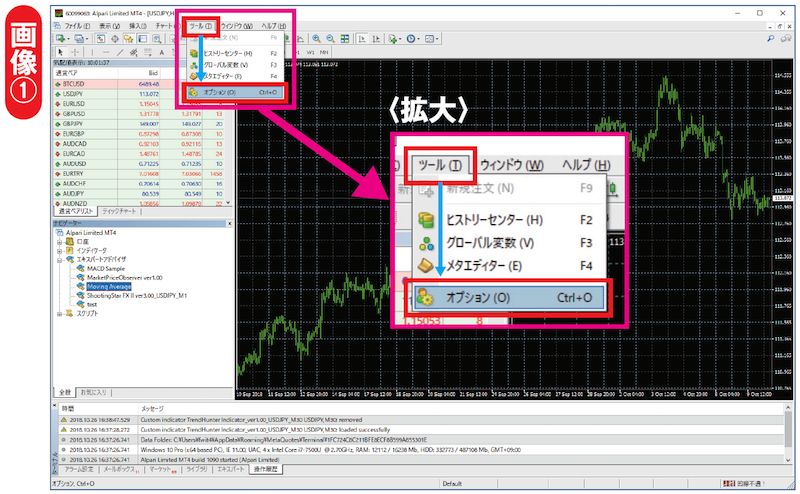Choose メタエディター from the Tools menu
Image resolution: width=800 pixels, height=494 pixels.
click(x=233, y=76)
